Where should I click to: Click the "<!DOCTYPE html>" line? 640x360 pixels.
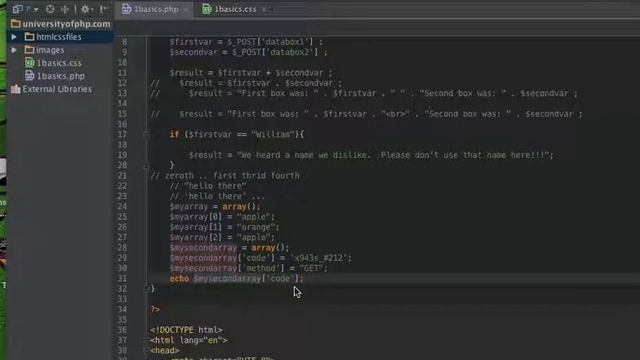click(x=186, y=330)
